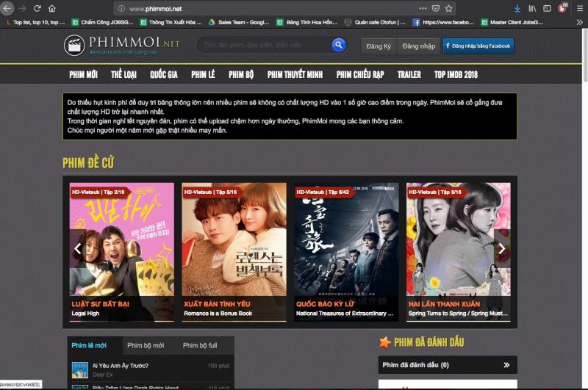Click the Đăng Ký register button

point(378,46)
